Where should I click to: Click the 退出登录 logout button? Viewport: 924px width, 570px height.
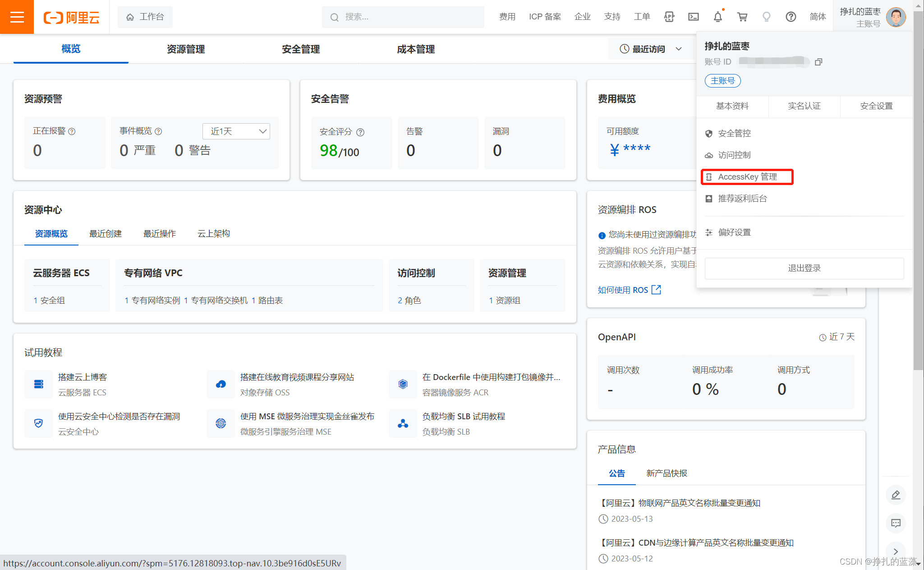point(804,268)
